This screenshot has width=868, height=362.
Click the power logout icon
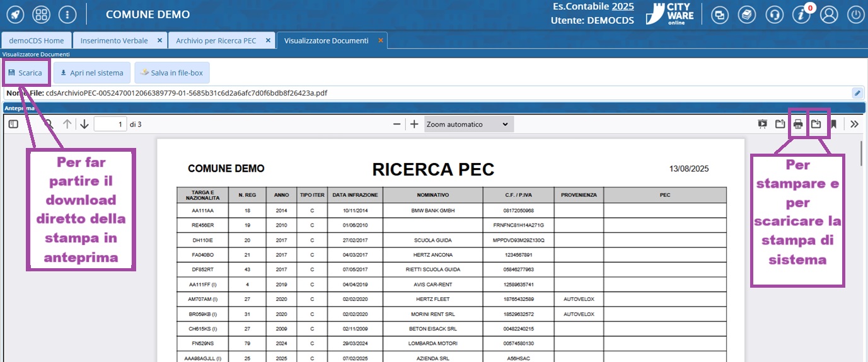pos(855,14)
